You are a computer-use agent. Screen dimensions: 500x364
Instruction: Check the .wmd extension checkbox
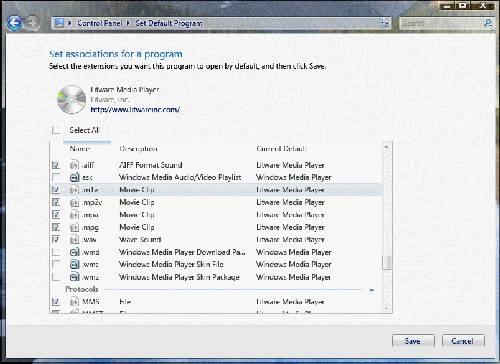[x=56, y=252]
